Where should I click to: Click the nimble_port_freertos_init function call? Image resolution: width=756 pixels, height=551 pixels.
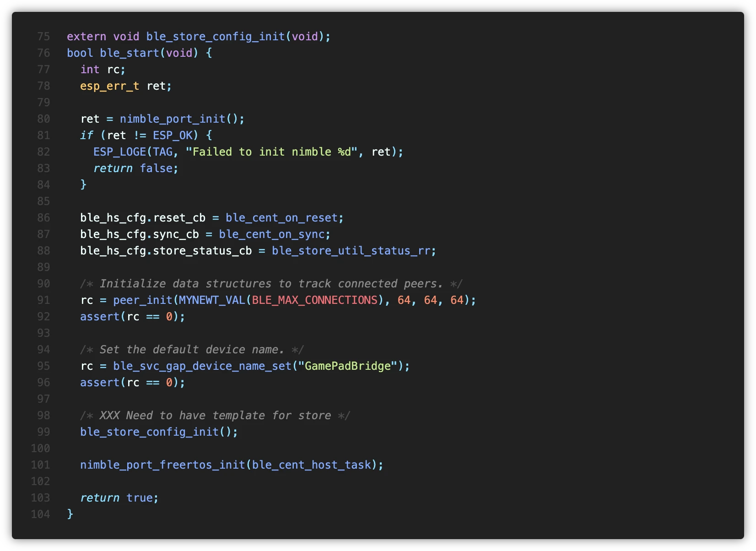pyautogui.click(x=160, y=465)
